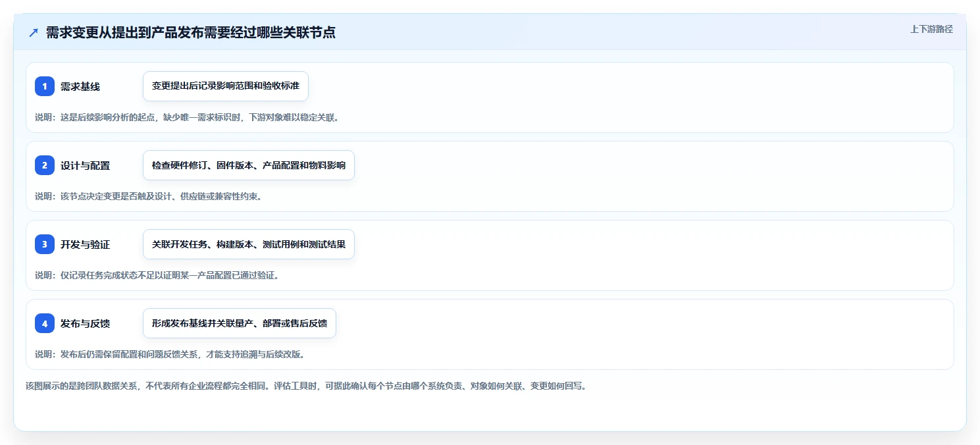Click the arrow icon beside the title

[x=34, y=33]
